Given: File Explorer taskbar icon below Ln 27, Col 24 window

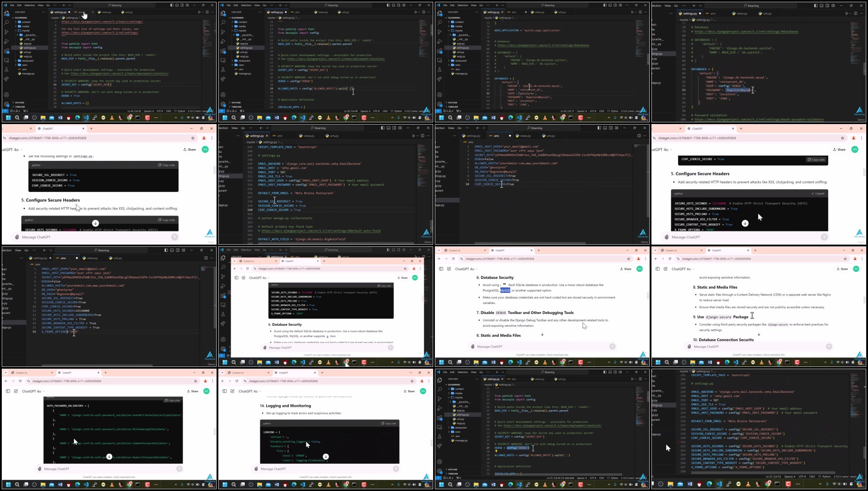Looking at the screenshot, I should (476, 485).
